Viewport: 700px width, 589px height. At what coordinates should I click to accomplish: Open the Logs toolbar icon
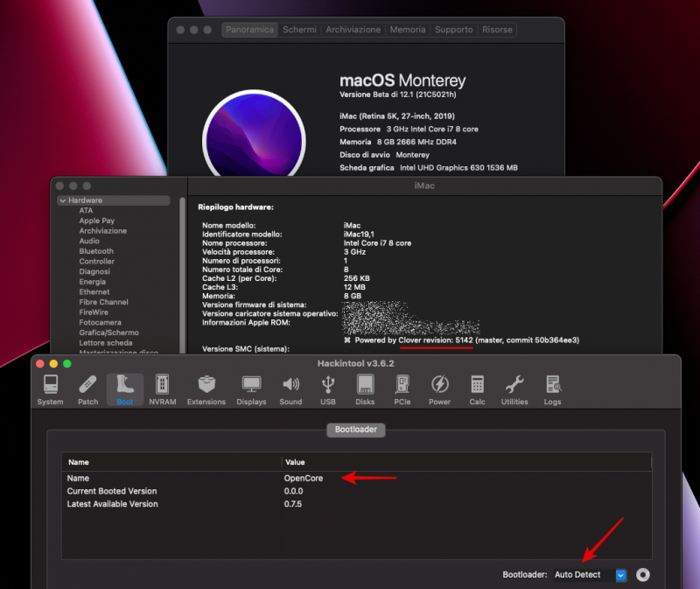click(552, 389)
